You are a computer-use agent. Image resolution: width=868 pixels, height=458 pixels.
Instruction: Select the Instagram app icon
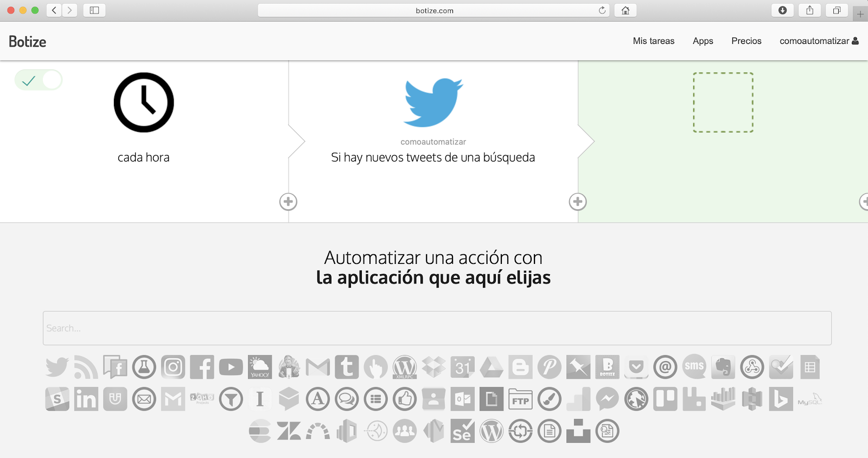click(x=173, y=367)
